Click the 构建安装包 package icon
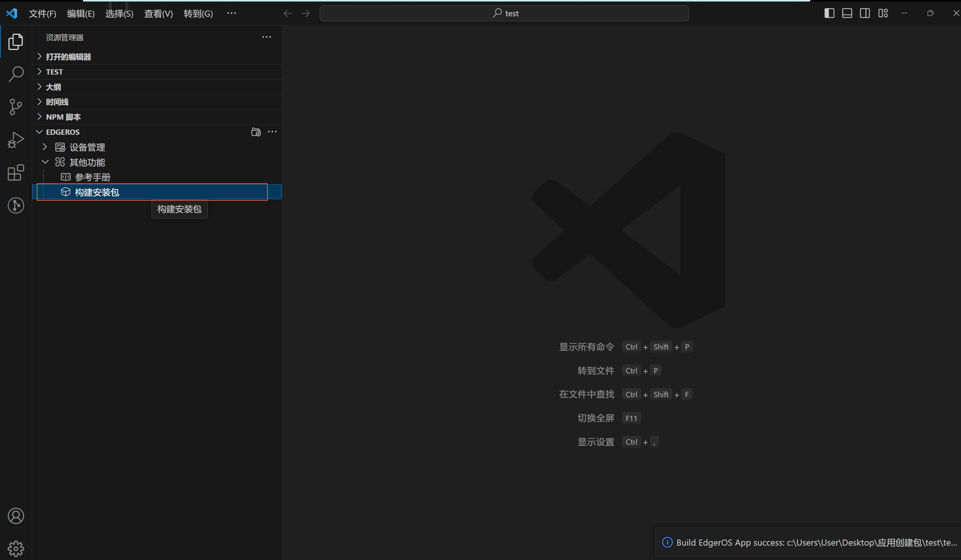This screenshot has width=961, height=560. point(66,192)
